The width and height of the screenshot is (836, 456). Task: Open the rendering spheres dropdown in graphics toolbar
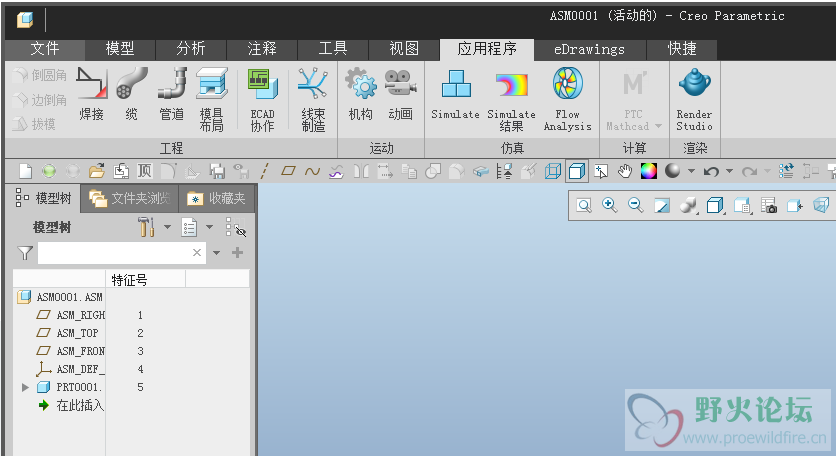tap(688, 205)
